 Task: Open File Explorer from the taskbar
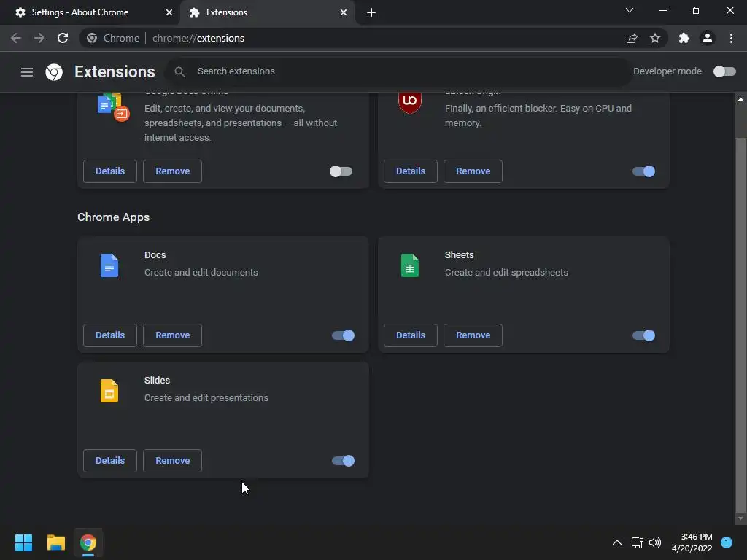point(55,542)
